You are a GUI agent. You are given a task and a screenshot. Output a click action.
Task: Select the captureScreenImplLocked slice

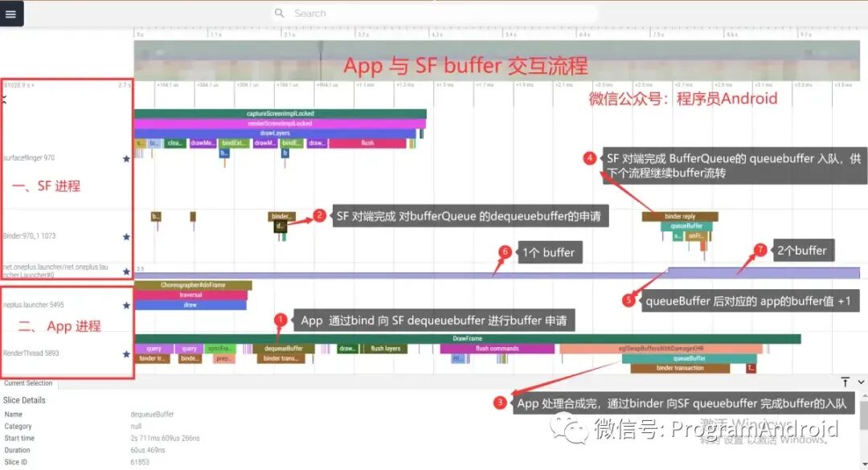tap(280, 113)
